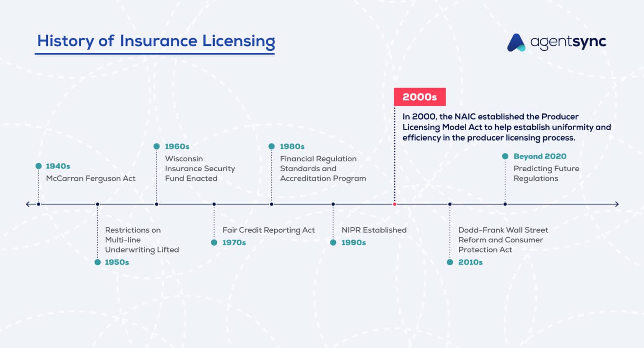Click the History of Insurance Licensing title

coord(156,41)
